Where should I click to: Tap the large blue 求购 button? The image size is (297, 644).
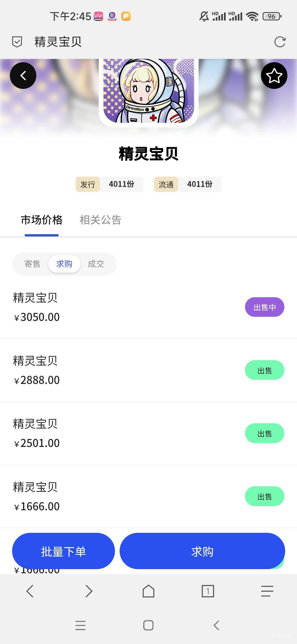click(x=202, y=551)
